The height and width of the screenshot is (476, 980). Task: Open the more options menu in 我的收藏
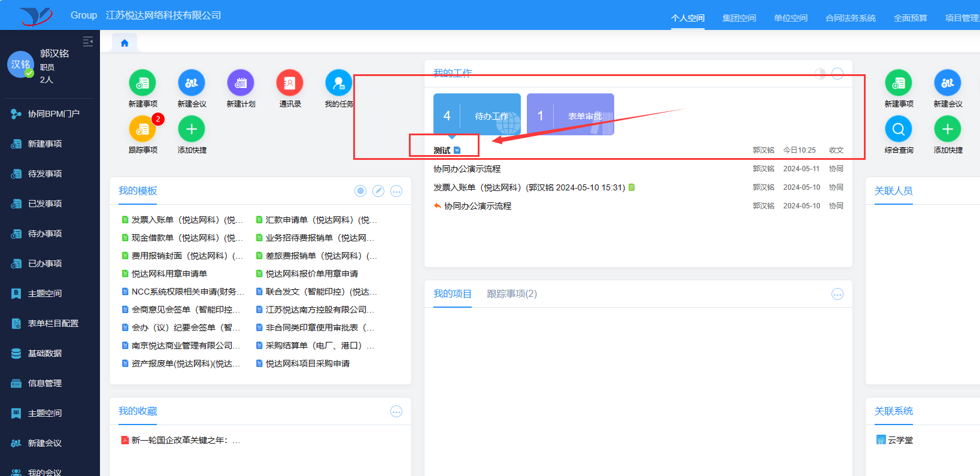coord(396,411)
